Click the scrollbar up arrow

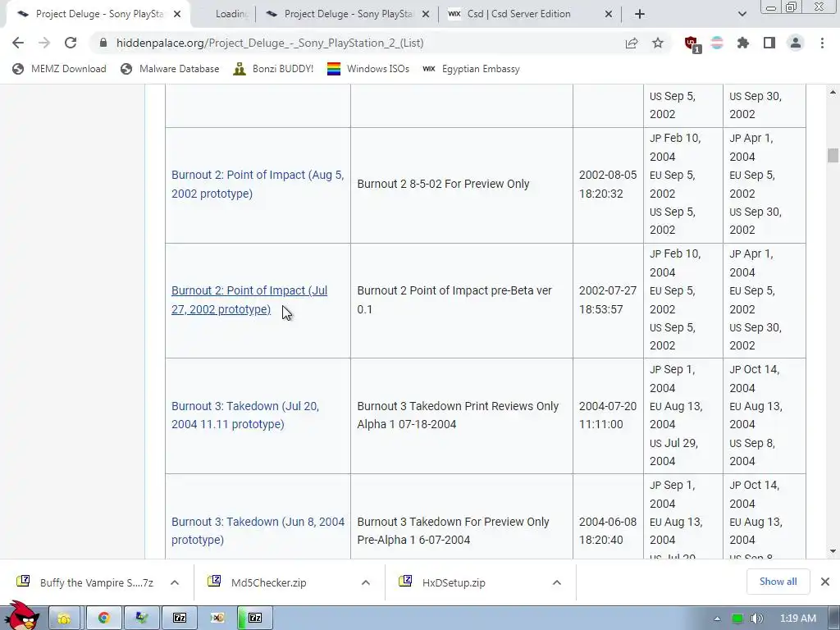[x=833, y=92]
